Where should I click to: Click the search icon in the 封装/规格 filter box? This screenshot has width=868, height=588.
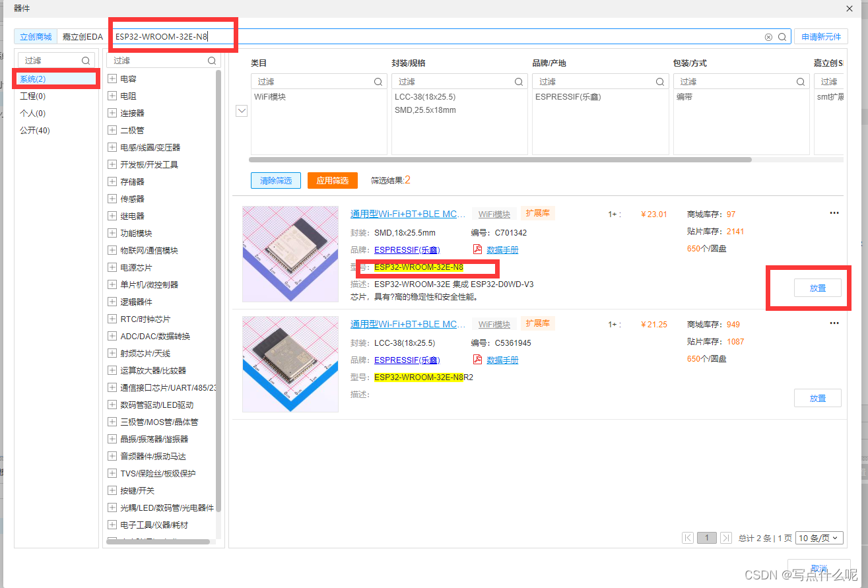[519, 82]
